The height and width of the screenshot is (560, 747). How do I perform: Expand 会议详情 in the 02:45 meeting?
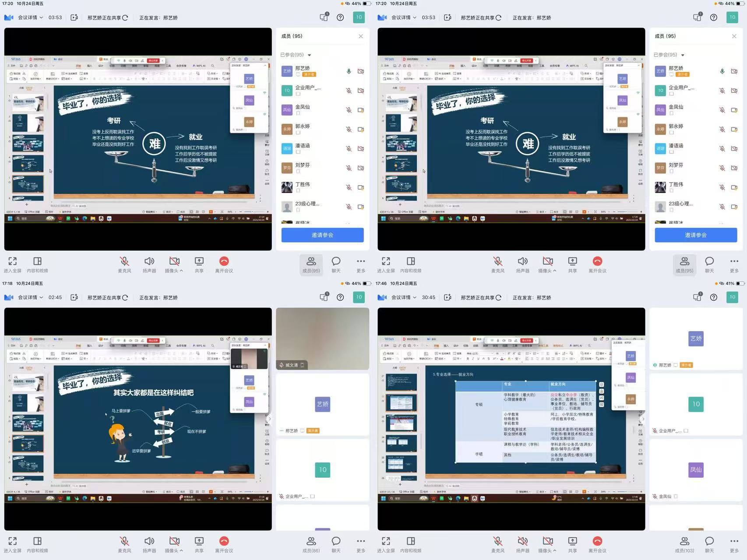(x=30, y=297)
